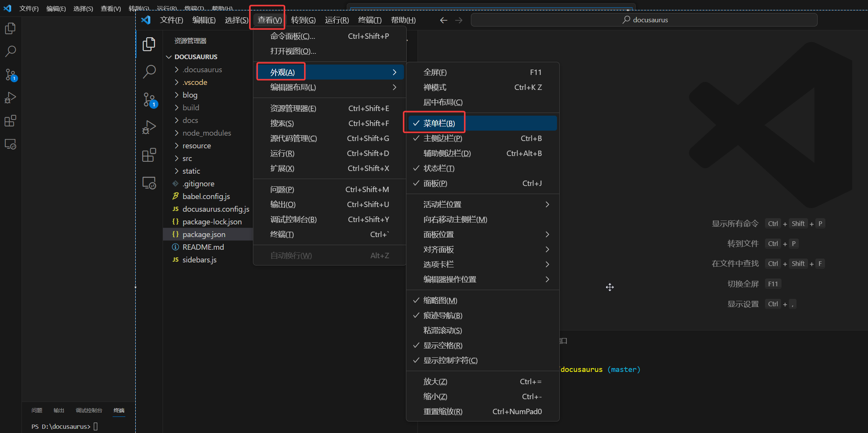
Task: Click the .gitignore file icon
Action: click(x=175, y=184)
